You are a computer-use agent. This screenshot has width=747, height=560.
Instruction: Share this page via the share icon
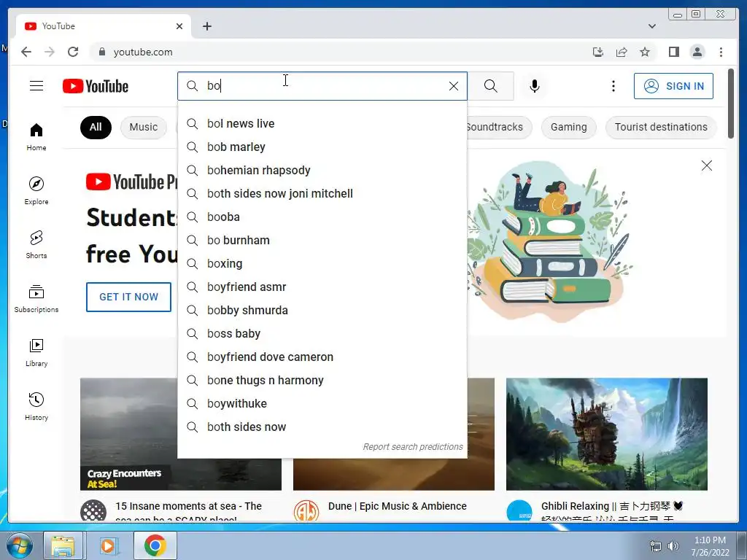tap(622, 52)
